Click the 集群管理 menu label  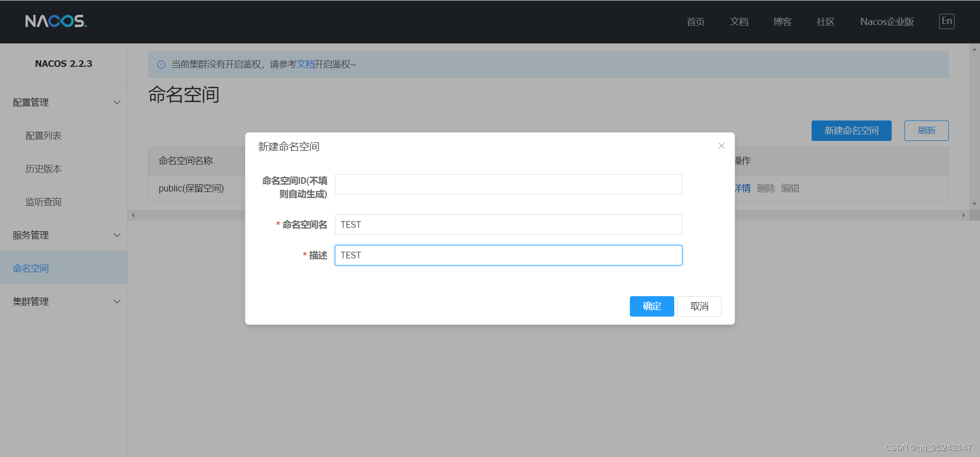click(31, 302)
